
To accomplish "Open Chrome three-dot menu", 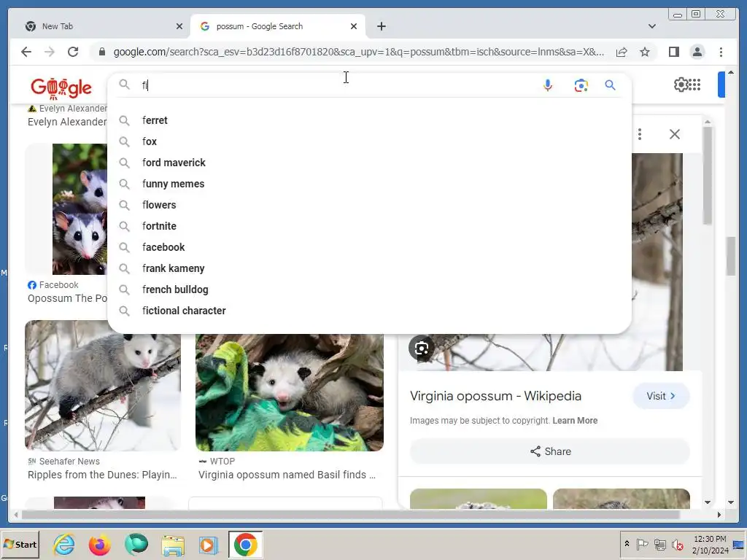I will (x=721, y=52).
